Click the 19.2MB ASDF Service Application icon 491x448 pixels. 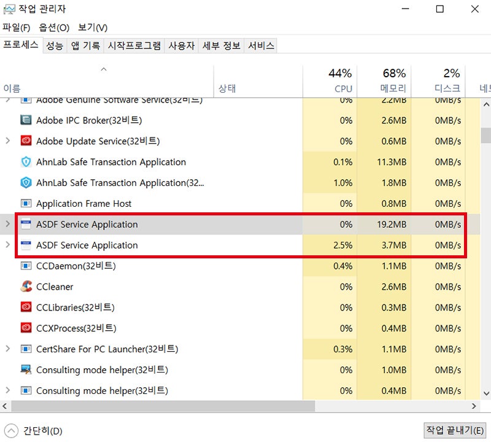(26, 224)
